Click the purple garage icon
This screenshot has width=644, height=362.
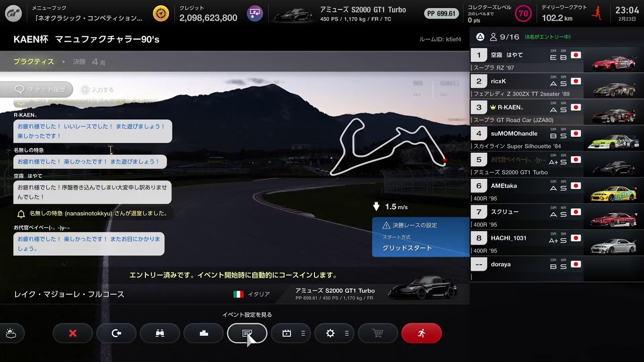tap(255, 13)
